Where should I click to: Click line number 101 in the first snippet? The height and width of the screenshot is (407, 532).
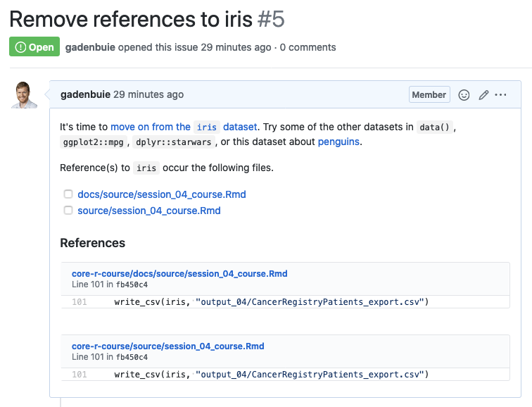click(80, 302)
